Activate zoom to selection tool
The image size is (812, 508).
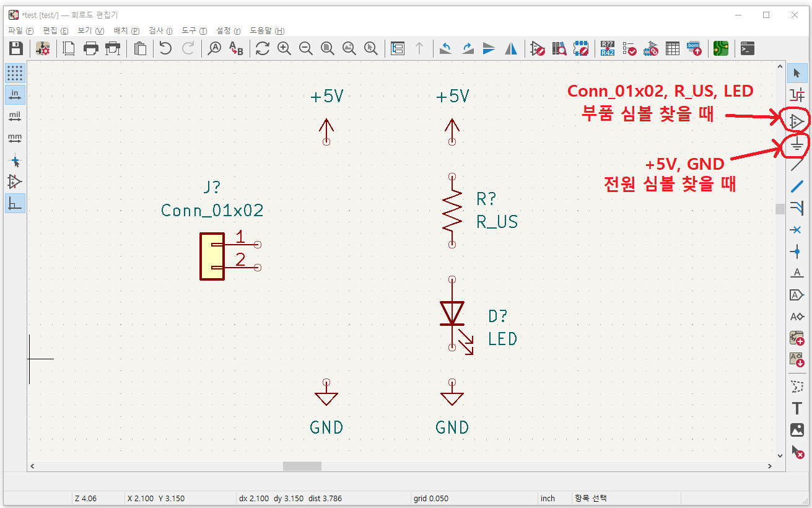[x=371, y=48]
